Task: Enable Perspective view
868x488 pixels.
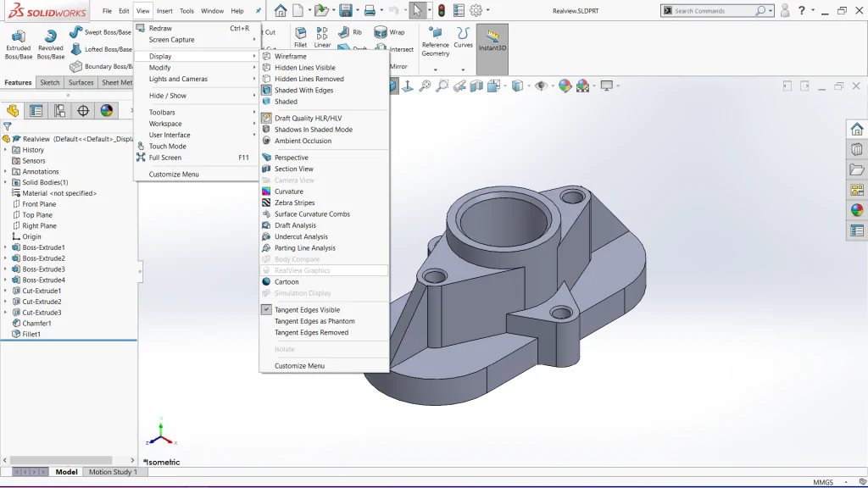Action: 292,158
